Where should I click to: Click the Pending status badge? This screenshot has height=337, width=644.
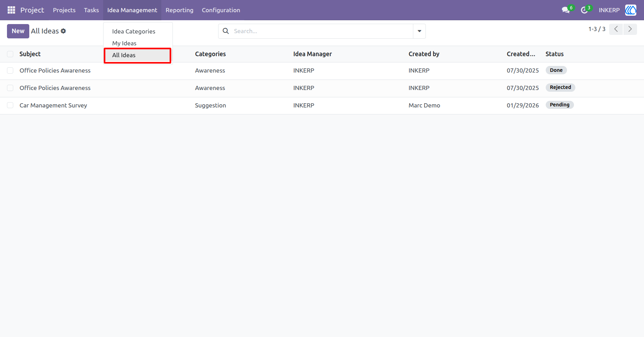(560, 105)
